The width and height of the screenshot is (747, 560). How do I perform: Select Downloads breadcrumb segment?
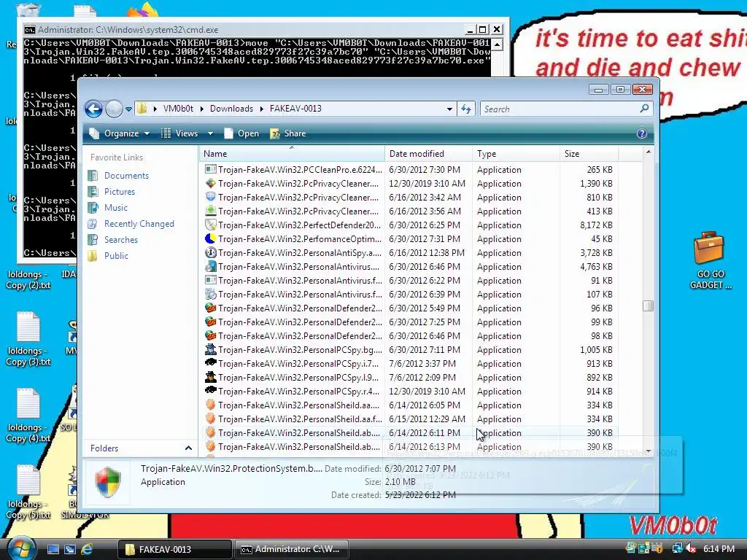tap(231, 109)
